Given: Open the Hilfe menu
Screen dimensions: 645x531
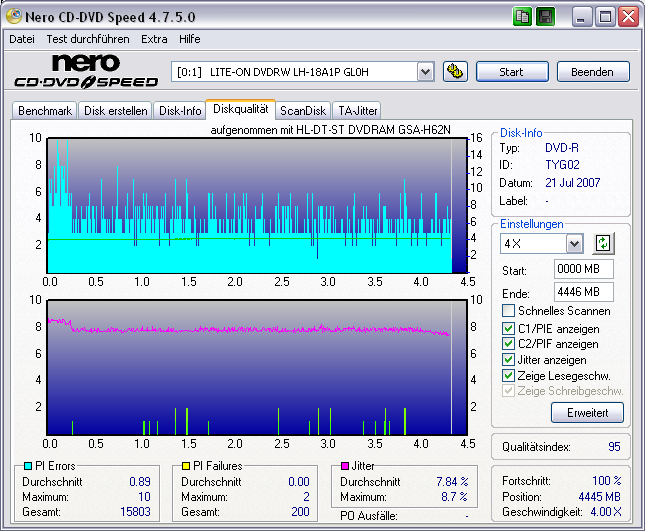Looking at the screenshot, I should [190, 39].
